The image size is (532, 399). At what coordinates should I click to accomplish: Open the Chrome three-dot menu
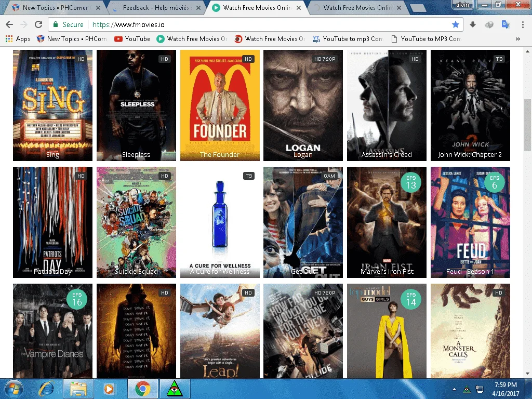[x=523, y=24]
